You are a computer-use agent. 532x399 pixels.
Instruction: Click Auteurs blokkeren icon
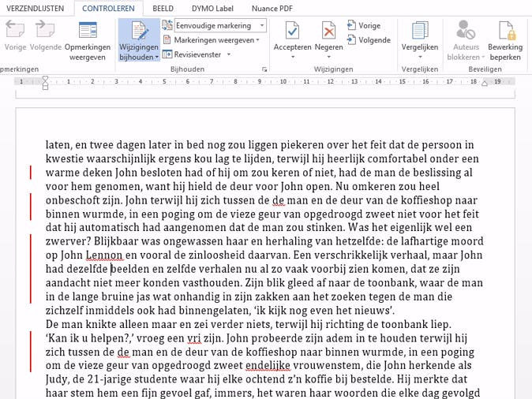point(466,30)
